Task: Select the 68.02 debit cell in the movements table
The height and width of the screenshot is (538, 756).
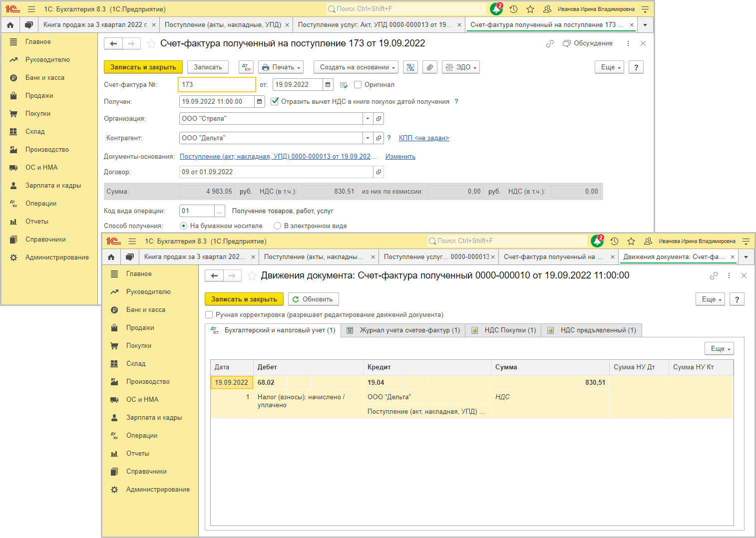Action: coord(270,383)
